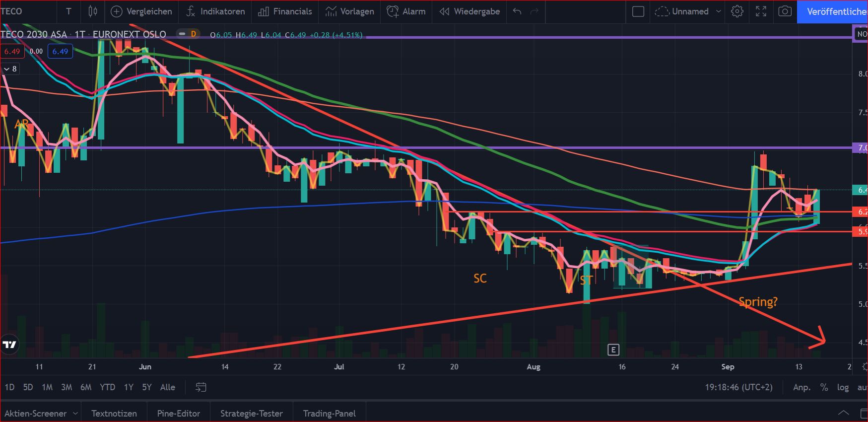Click the TradingView logo on the chart
The height and width of the screenshot is (422, 868).
click(x=9, y=345)
